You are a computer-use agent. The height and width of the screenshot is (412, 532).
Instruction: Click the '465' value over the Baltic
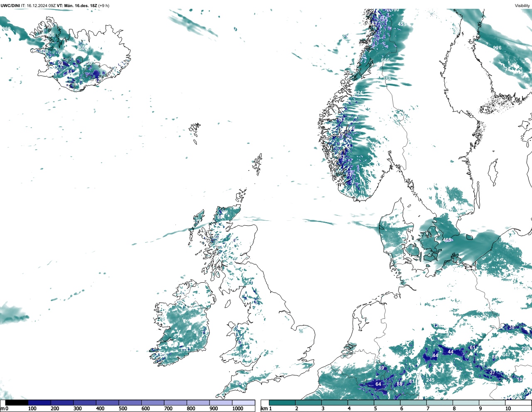click(x=447, y=240)
